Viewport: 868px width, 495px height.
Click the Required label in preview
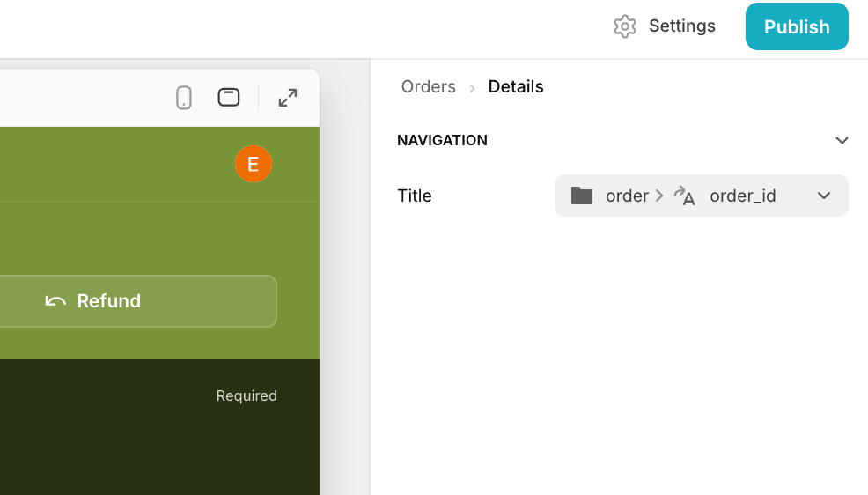point(246,395)
